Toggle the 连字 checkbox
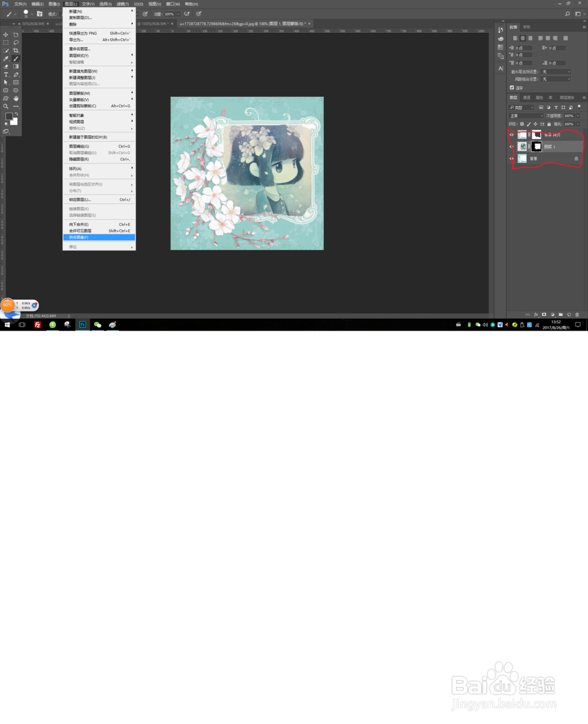 click(x=512, y=88)
